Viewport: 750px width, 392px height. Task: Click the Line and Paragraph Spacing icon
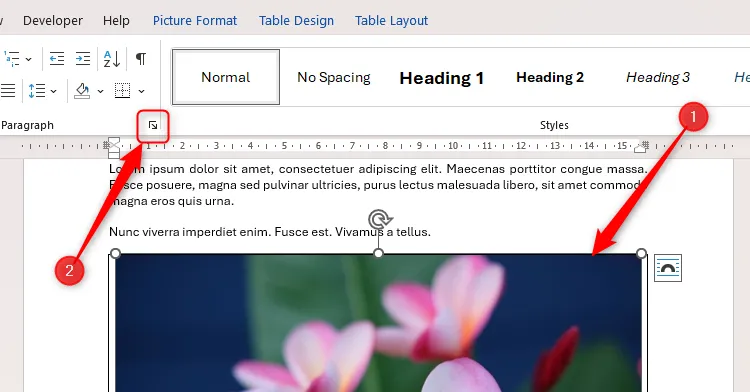coord(37,91)
